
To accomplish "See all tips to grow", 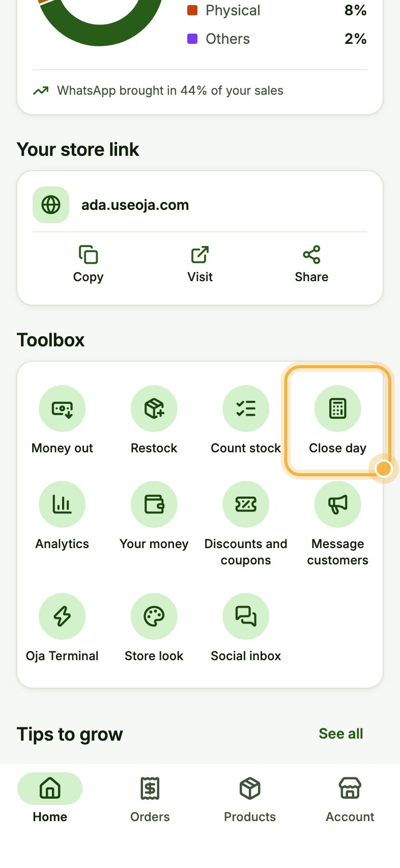I will pos(341,734).
